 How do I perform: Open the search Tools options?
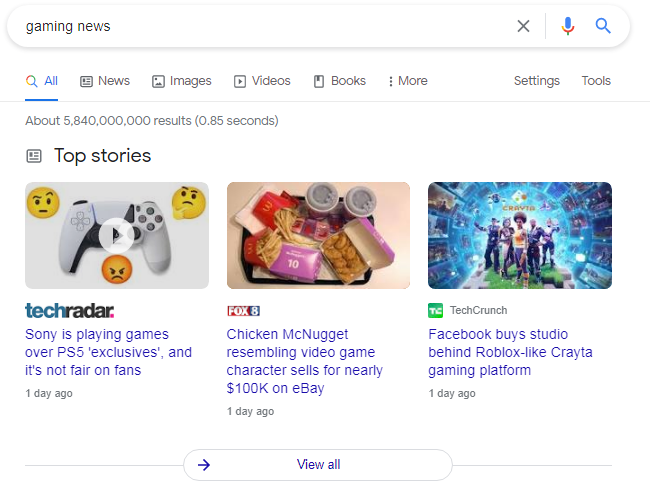[x=596, y=81]
